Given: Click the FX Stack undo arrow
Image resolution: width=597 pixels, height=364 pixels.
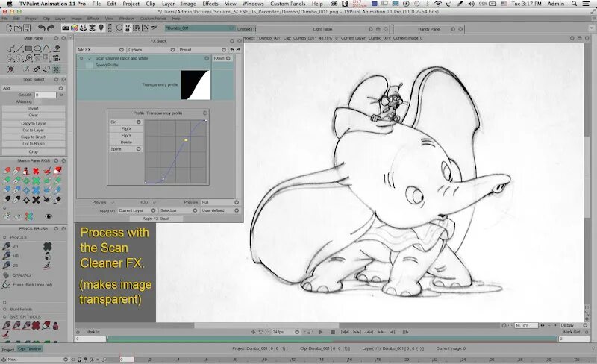Looking at the screenshot, I should tap(232, 50).
